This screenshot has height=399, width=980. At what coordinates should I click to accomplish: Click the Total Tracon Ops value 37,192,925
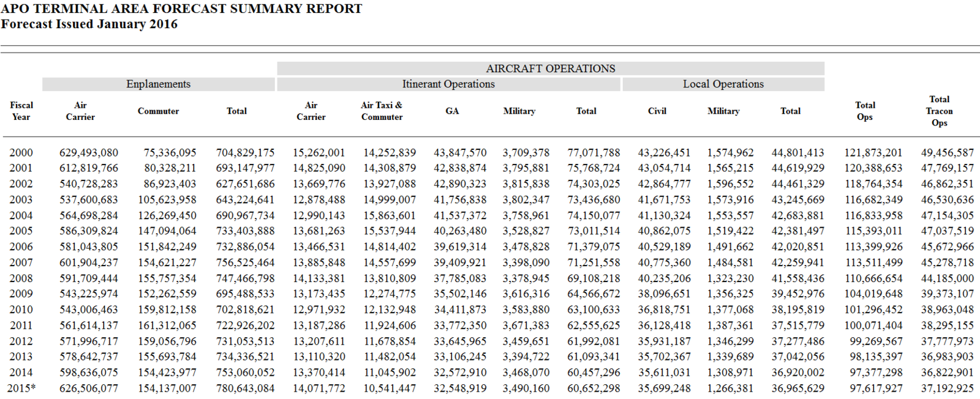click(947, 388)
